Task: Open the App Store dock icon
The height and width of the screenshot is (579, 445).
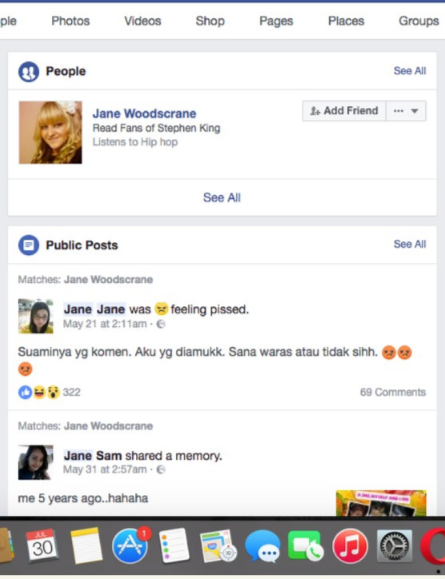Action: coord(131,545)
